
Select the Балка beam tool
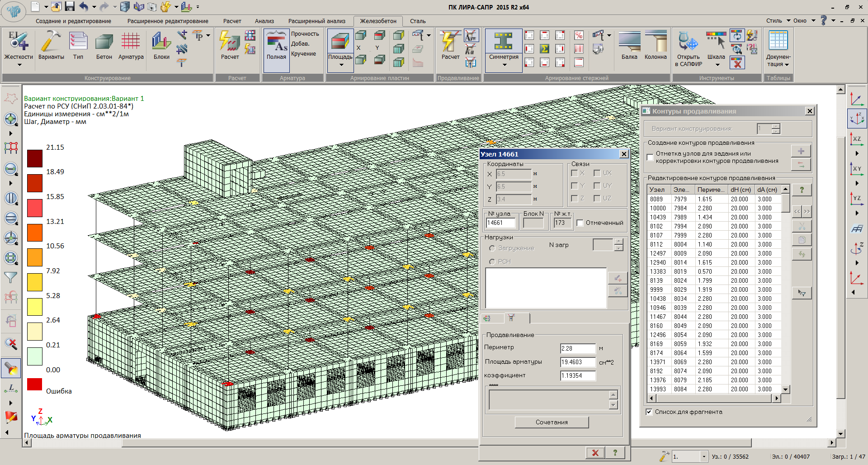tap(629, 42)
